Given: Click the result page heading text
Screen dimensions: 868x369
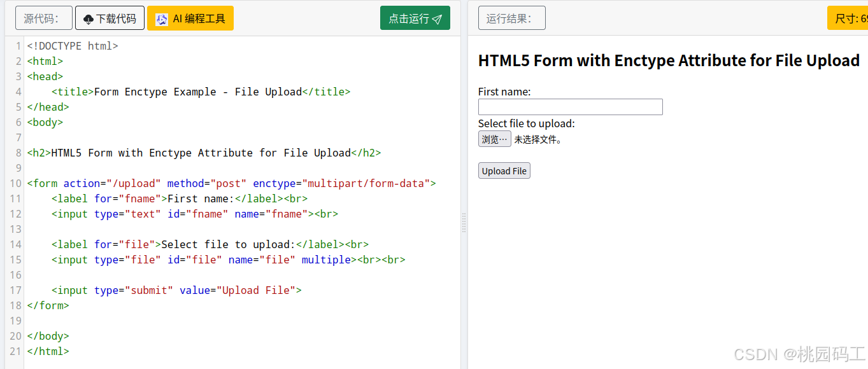Looking at the screenshot, I should point(669,60).
